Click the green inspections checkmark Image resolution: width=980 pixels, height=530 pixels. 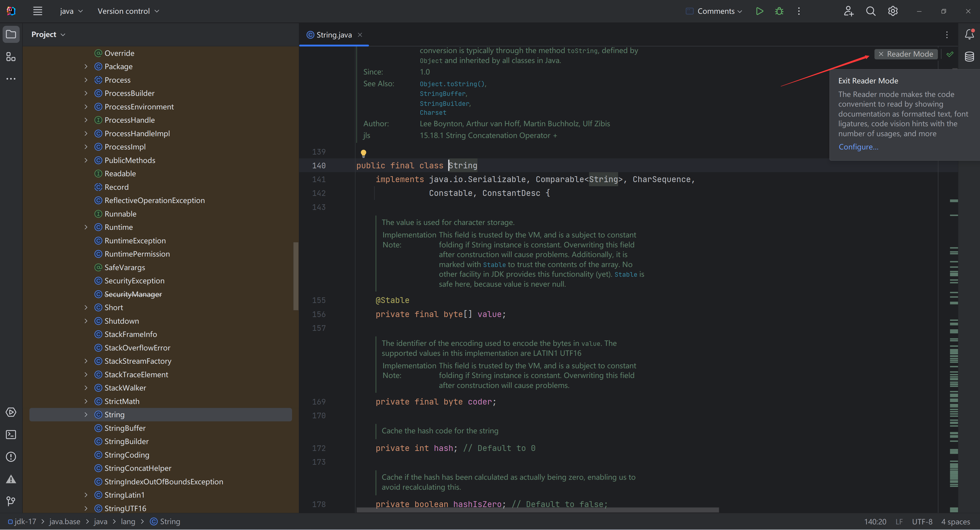point(950,54)
